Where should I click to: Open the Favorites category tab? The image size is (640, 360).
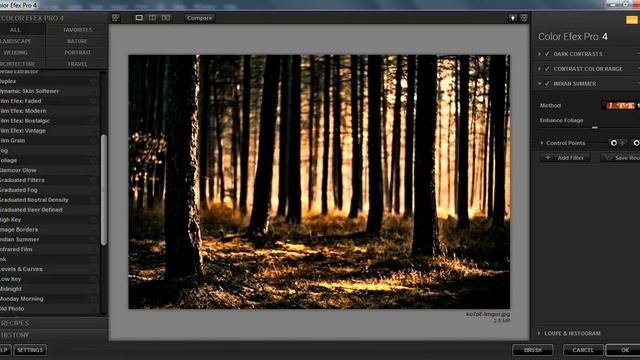pos(77,30)
